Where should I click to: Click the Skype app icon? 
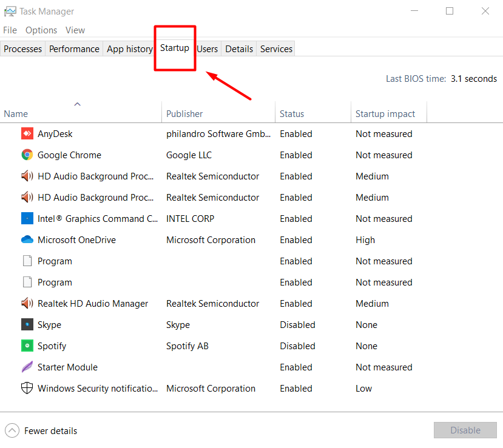pos(27,324)
